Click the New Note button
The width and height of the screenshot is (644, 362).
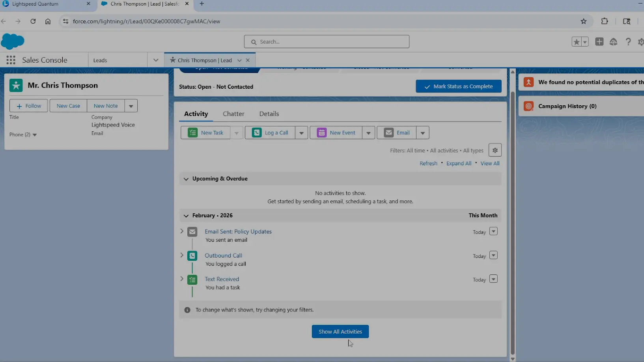pos(106,106)
